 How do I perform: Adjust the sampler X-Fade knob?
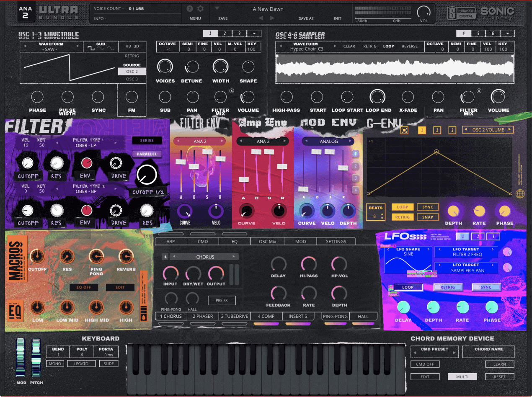408,97
